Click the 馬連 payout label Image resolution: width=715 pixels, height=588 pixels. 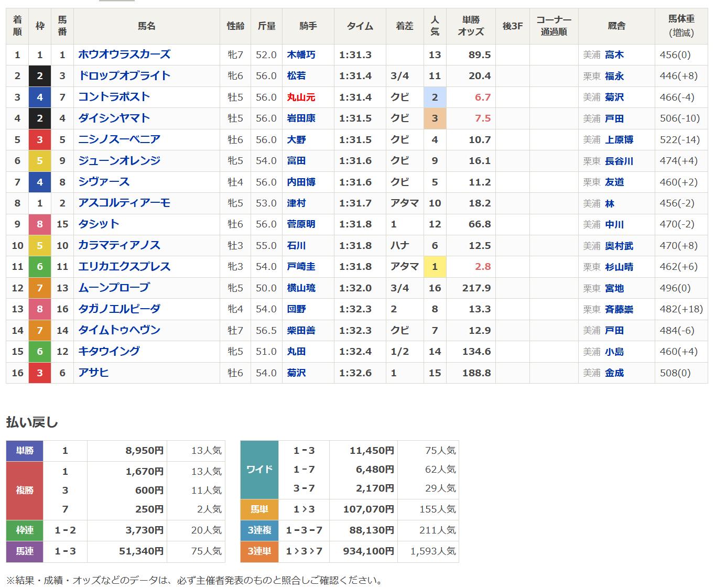click(25, 551)
